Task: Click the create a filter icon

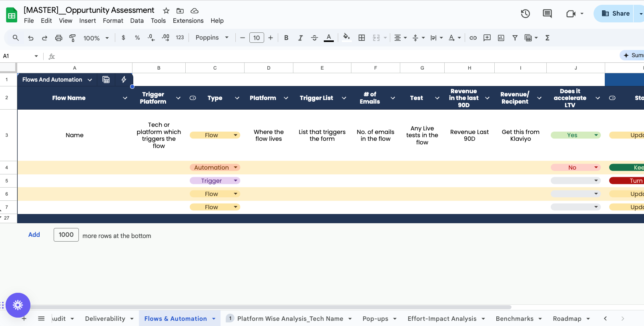Action: click(x=515, y=38)
